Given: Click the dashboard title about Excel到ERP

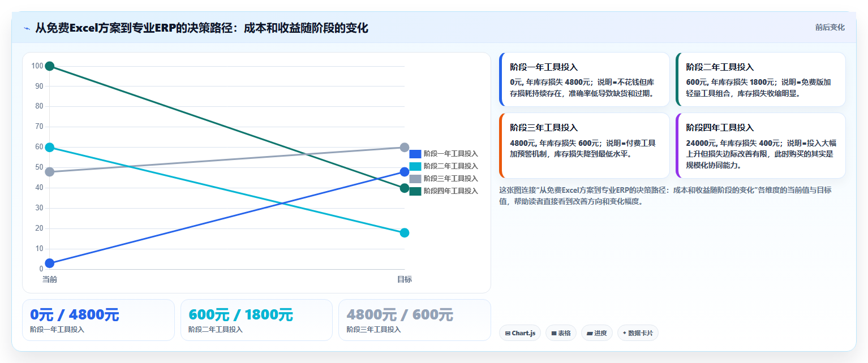Looking at the screenshot, I should click(201, 28).
